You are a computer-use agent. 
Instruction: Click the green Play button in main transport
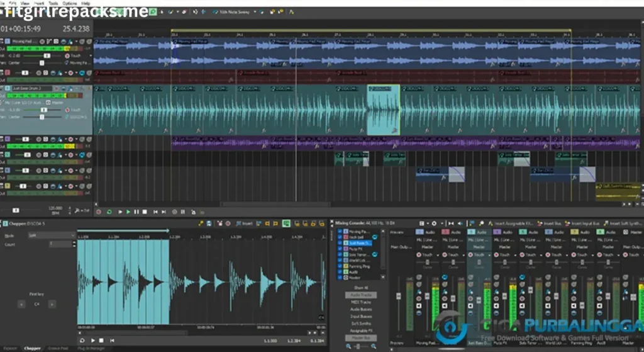click(128, 212)
